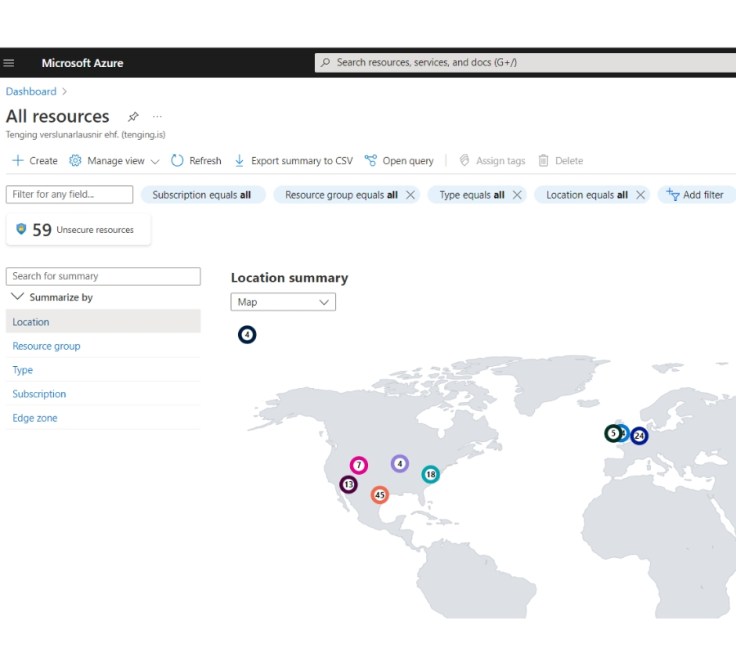
Task: Open the ellipsis more options menu
Action: coord(157,117)
